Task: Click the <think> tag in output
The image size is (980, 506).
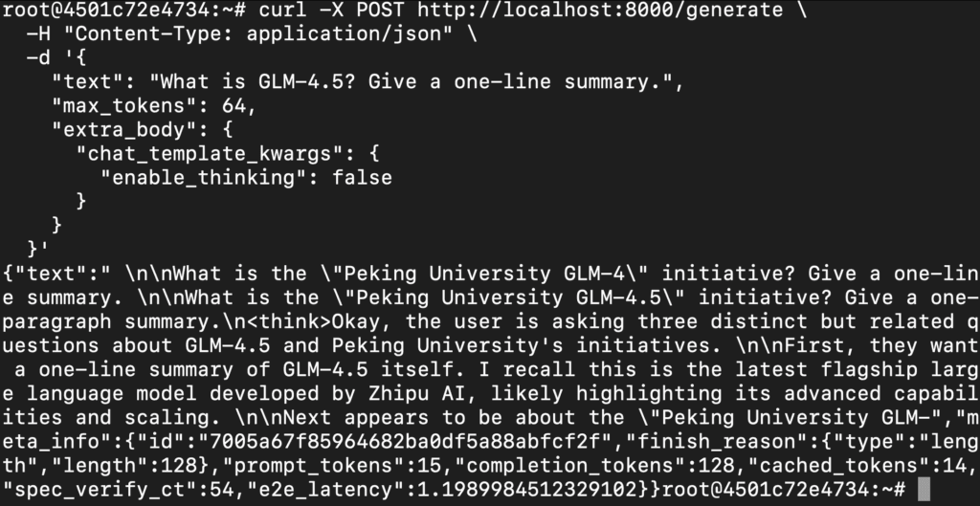Action: 296,321
